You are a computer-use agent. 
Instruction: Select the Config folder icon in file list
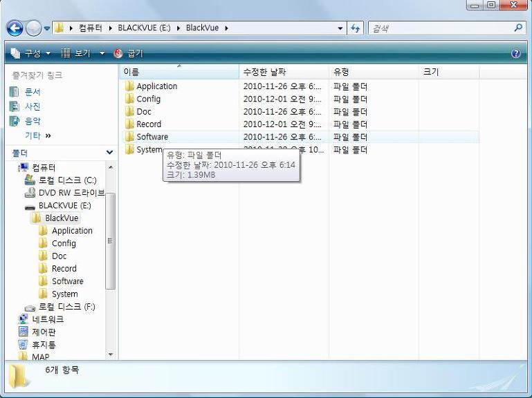129,99
